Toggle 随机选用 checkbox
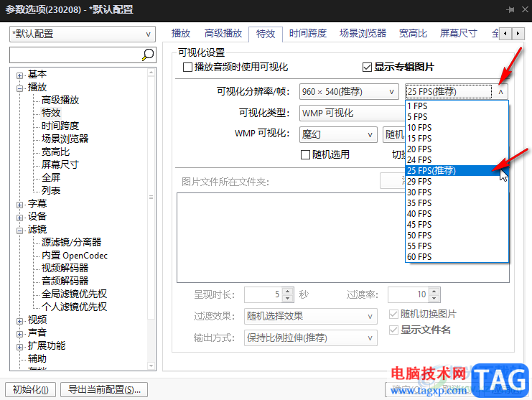 tap(305, 154)
